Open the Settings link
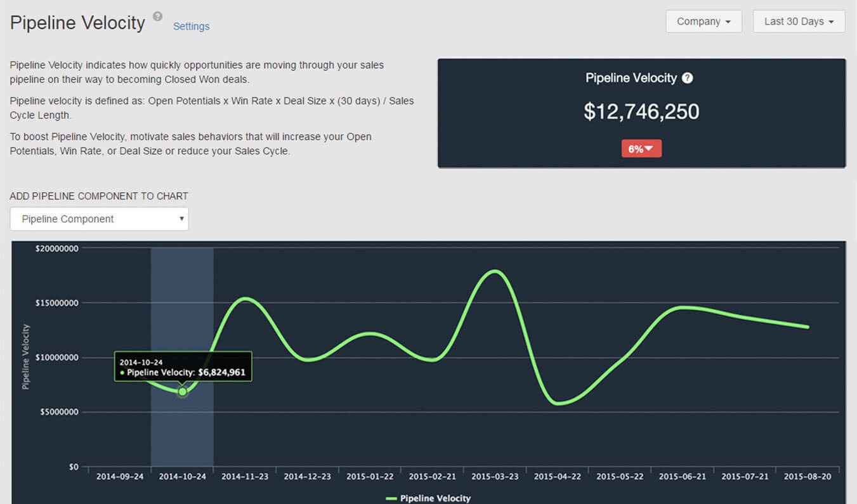Image resolution: width=857 pixels, height=504 pixels. 191,26
